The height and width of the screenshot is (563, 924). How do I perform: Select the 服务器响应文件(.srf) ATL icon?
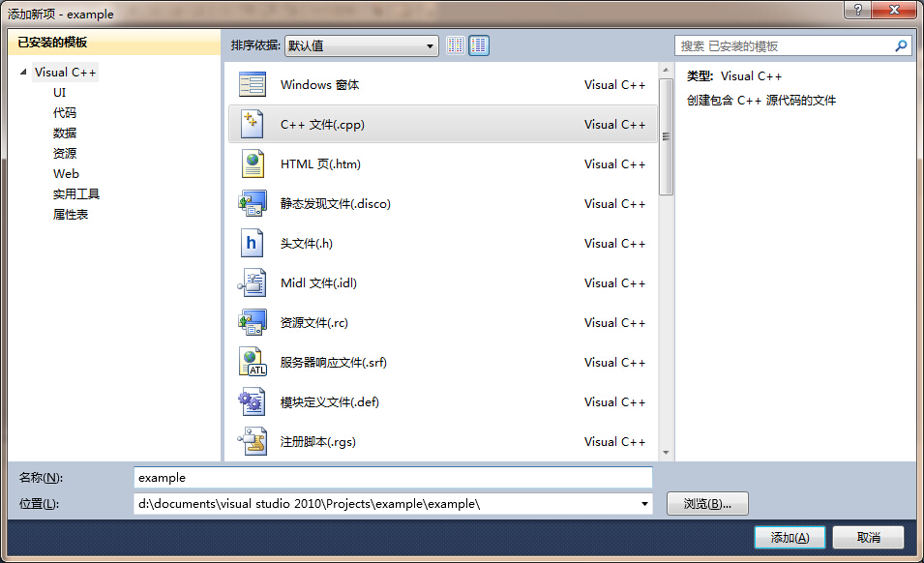click(x=253, y=362)
